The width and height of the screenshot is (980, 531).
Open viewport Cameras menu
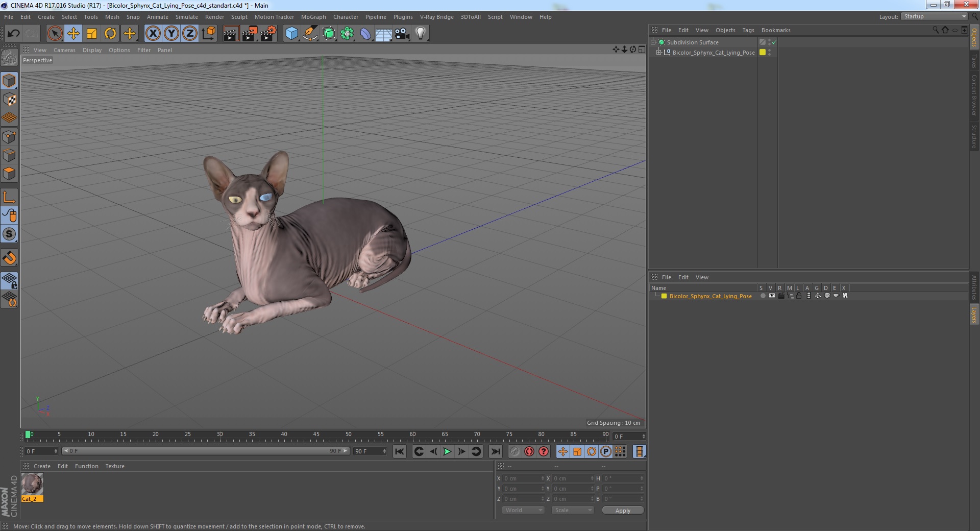point(64,50)
